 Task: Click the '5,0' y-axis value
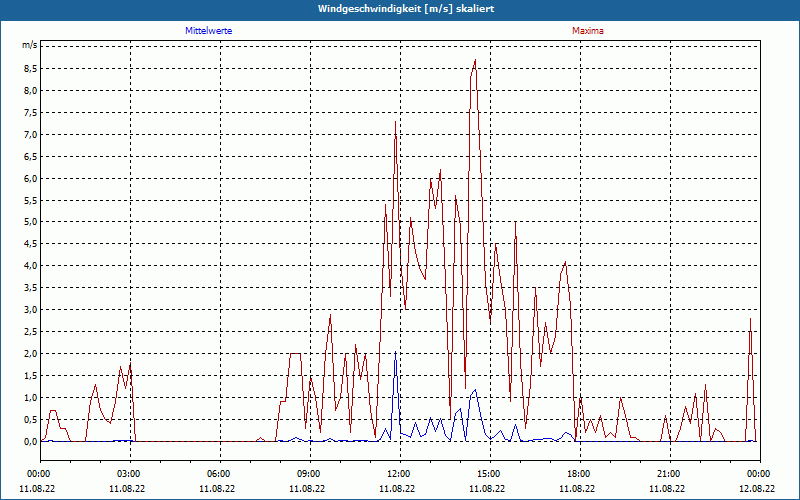point(30,222)
